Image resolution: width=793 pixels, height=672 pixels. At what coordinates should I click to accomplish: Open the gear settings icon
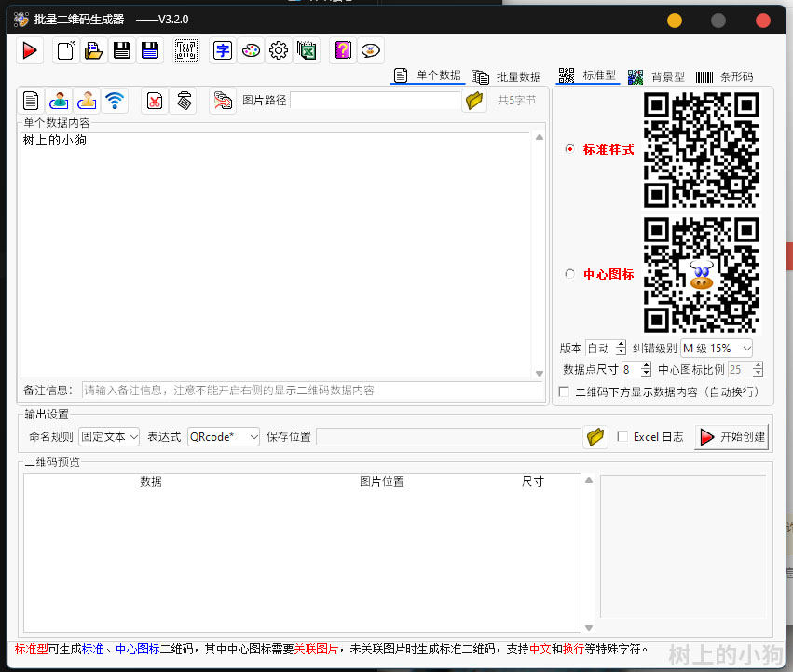279,51
